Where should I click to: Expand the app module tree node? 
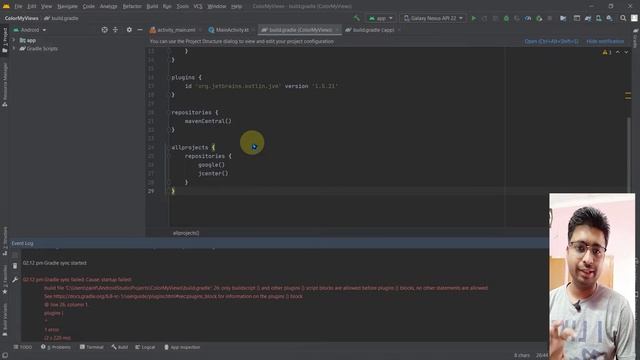tap(13, 40)
